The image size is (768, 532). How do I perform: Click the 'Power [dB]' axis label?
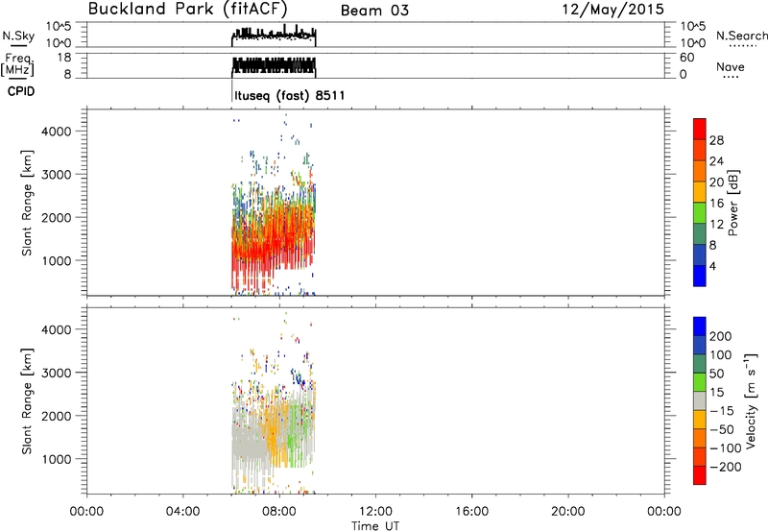point(733,203)
